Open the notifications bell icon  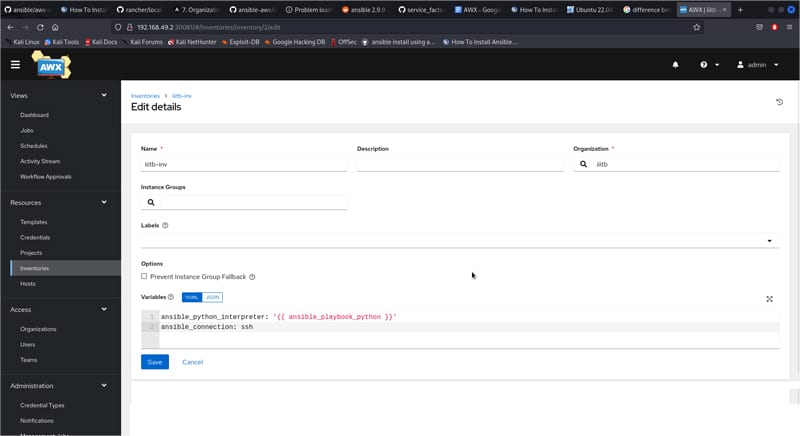click(x=675, y=64)
